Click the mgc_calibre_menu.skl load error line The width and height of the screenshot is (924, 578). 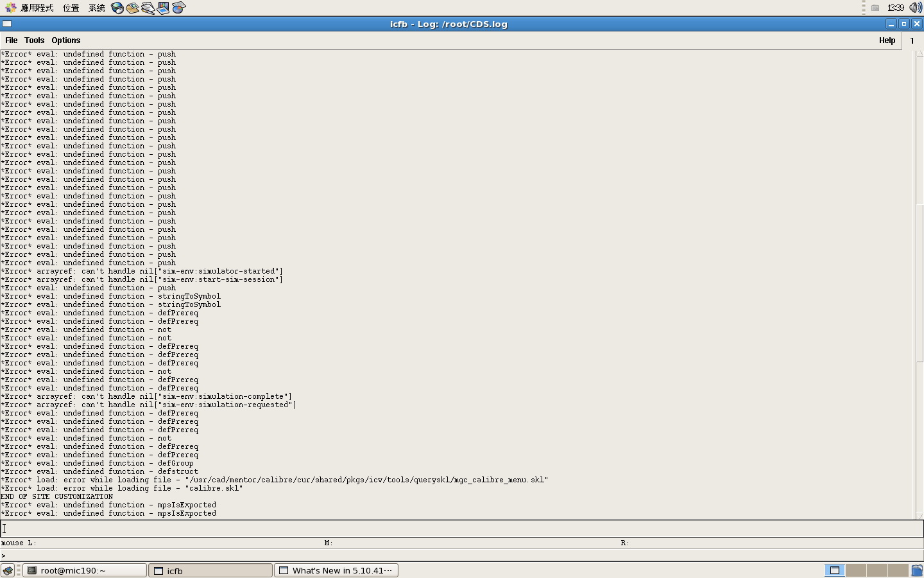(x=275, y=480)
